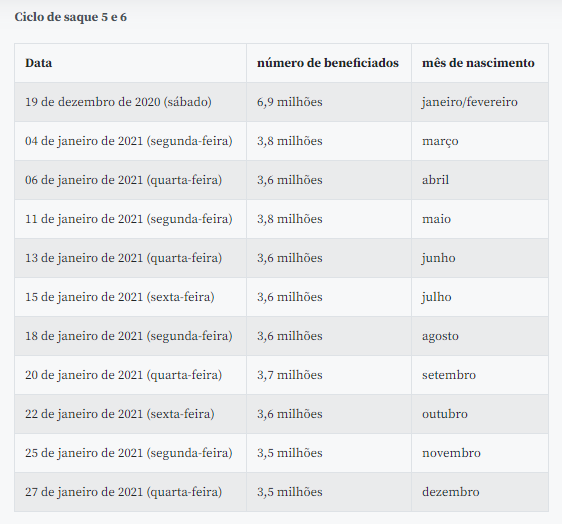Click the 'Ciclo de saque 5 e 6' heading
The height and width of the screenshot is (524, 562).
(x=71, y=17)
